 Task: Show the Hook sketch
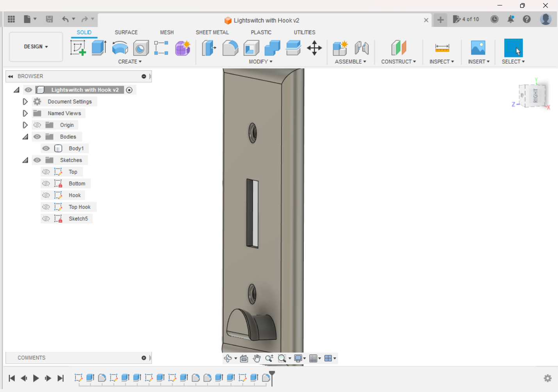[46, 195]
